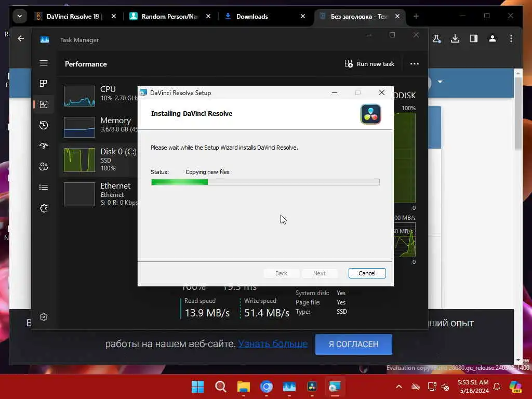This screenshot has height=399, width=532.
Task: Open DaVinci Resolve taskbar icon
Action: point(312,387)
